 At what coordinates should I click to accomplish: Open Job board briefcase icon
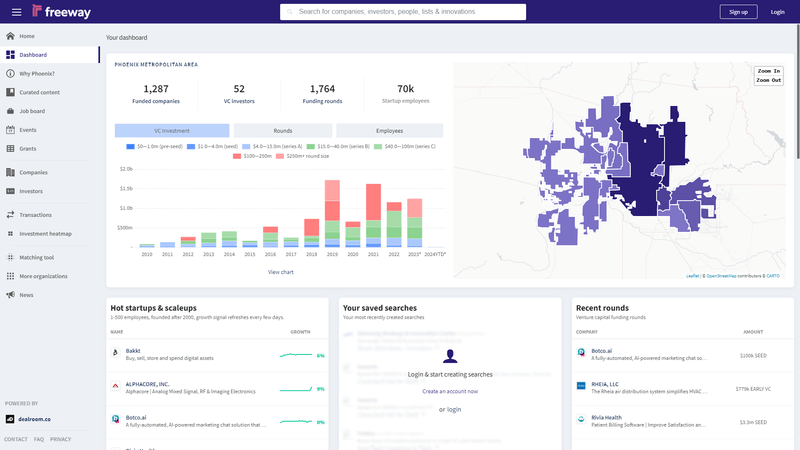click(x=10, y=111)
